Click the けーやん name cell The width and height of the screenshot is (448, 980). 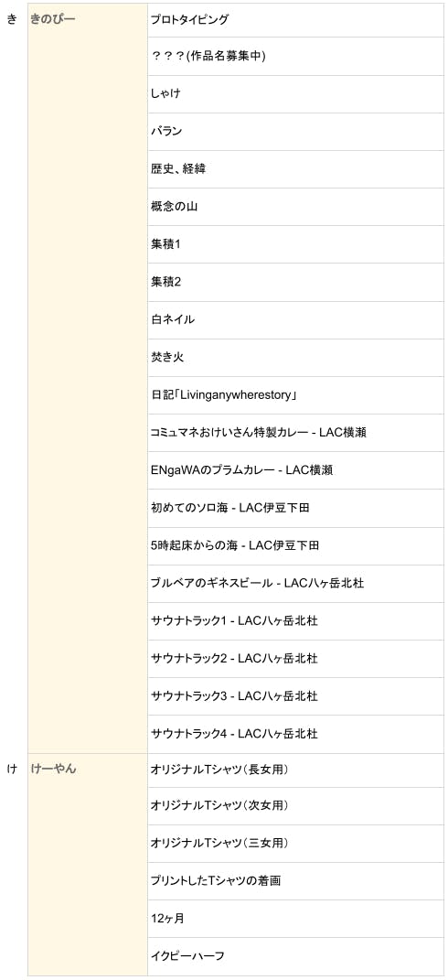[88, 865]
